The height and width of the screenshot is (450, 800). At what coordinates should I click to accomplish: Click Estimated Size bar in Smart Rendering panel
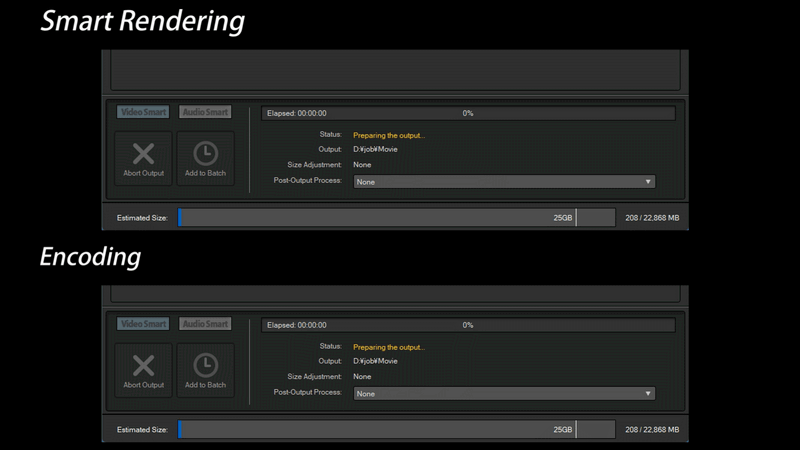(x=396, y=217)
